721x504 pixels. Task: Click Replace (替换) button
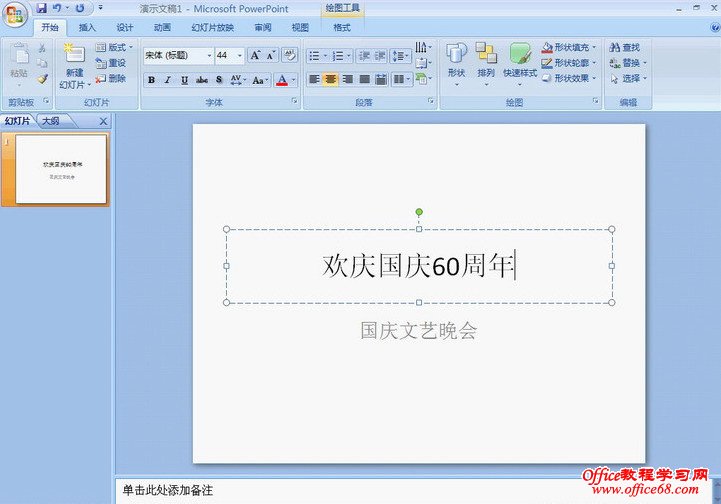point(628,63)
